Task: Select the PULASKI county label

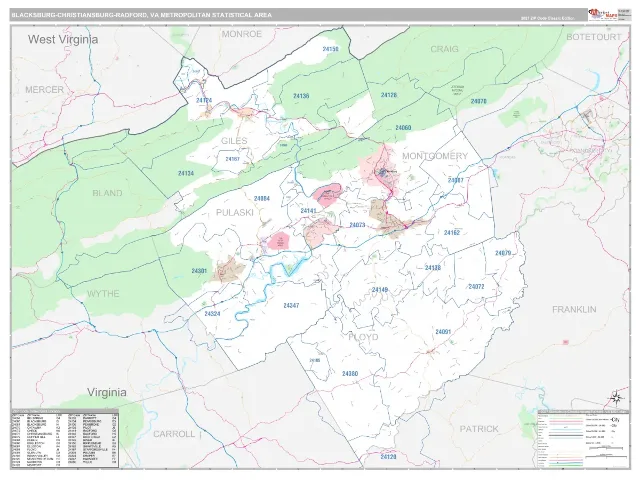Action: point(235,213)
